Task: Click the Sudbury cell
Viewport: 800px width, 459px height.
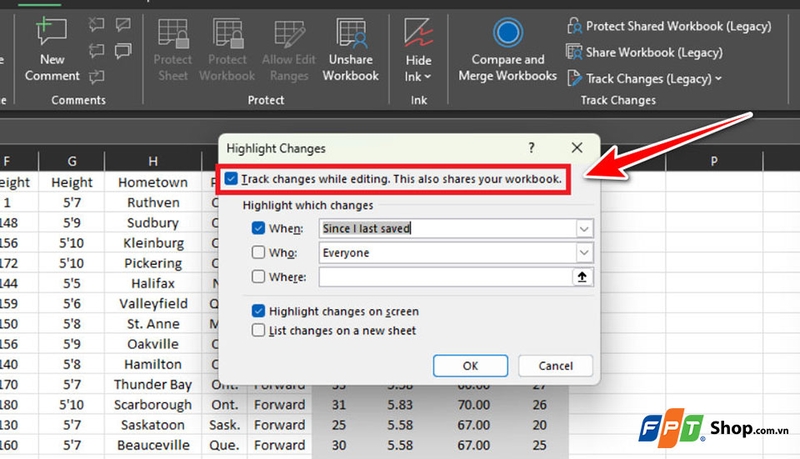Action: pyautogui.click(x=153, y=223)
